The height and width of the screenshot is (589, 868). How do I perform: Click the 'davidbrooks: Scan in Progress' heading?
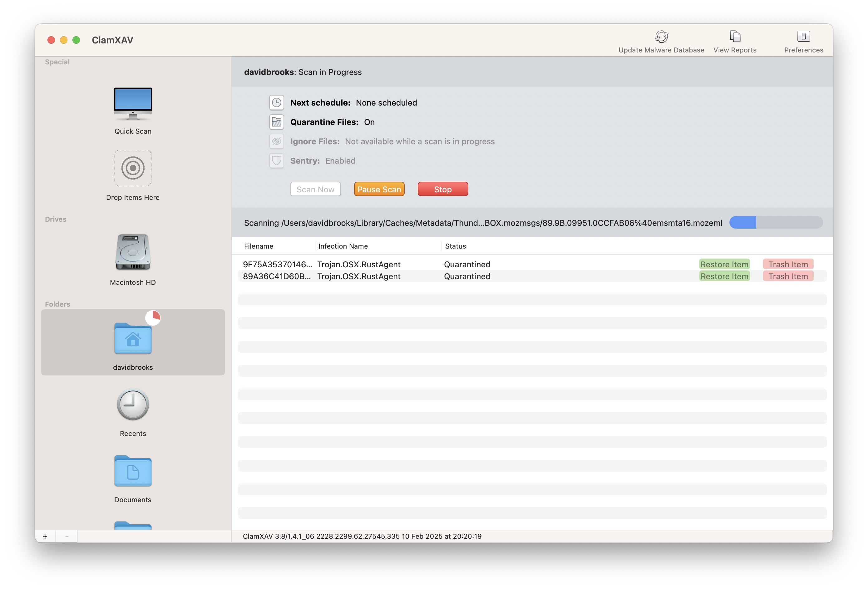coord(303,72)
